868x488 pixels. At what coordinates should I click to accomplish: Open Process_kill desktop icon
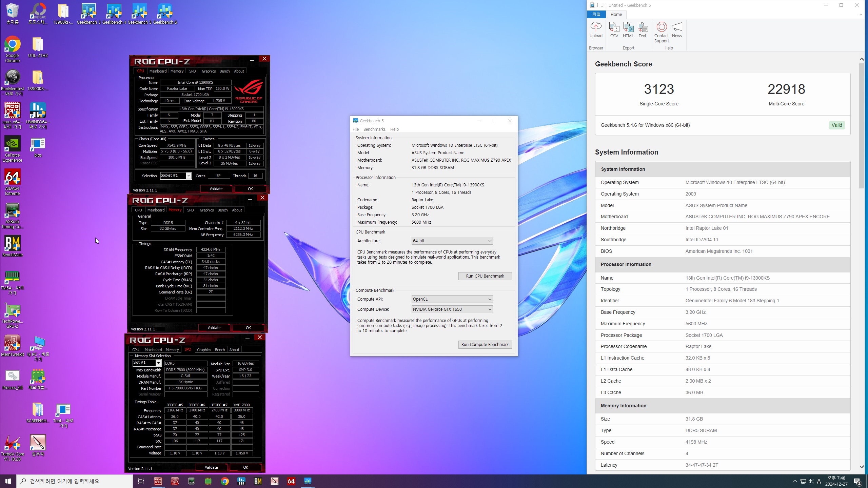tap(12, 379)
